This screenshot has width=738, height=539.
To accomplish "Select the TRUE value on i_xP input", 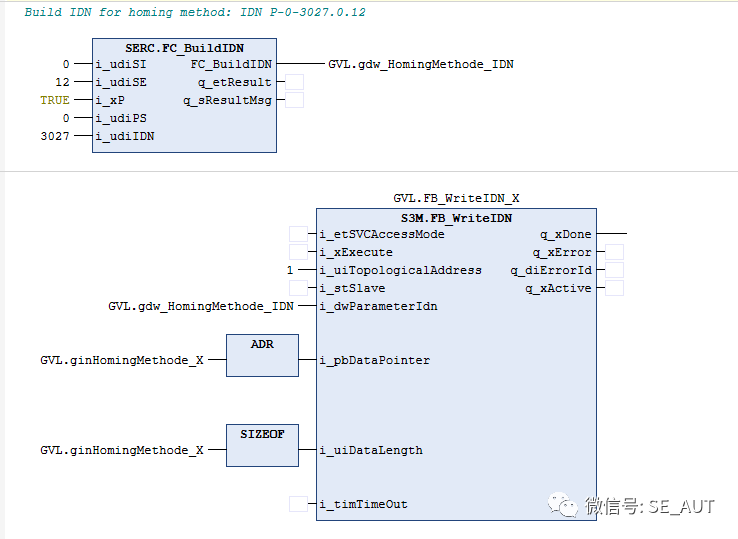I will [55, 100].
